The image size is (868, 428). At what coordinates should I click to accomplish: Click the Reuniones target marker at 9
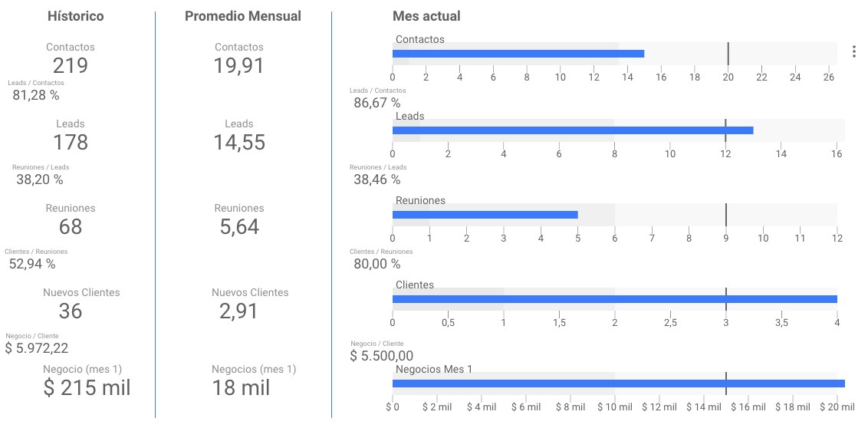725,215
